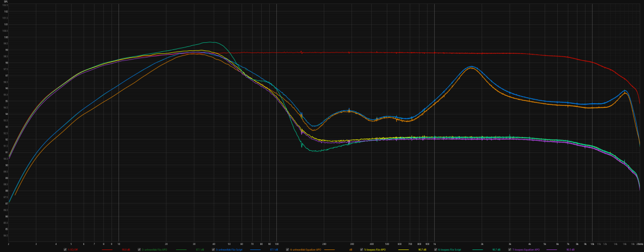Click the red line sample for EQ Off
Image resolution: width=644 pixels, height=252 pixels.
click(107, 249)
